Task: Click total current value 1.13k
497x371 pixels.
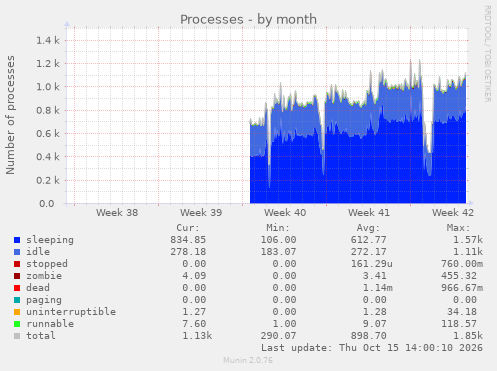Action: [197, 336]
